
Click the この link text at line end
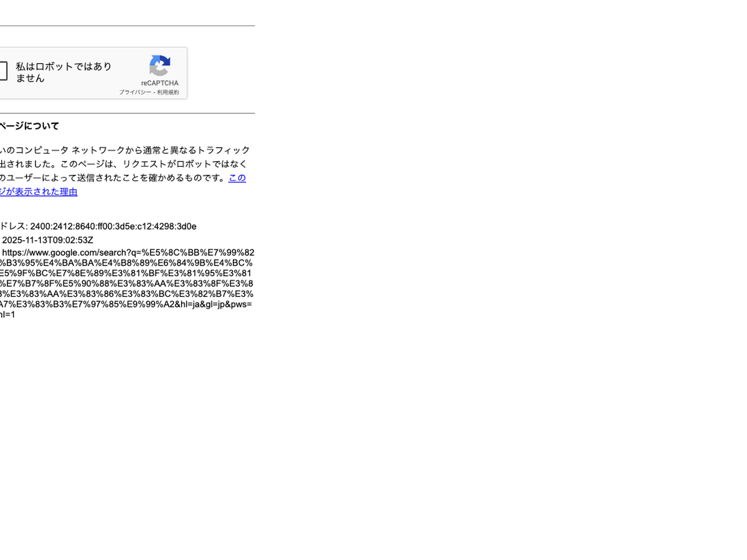237,178
